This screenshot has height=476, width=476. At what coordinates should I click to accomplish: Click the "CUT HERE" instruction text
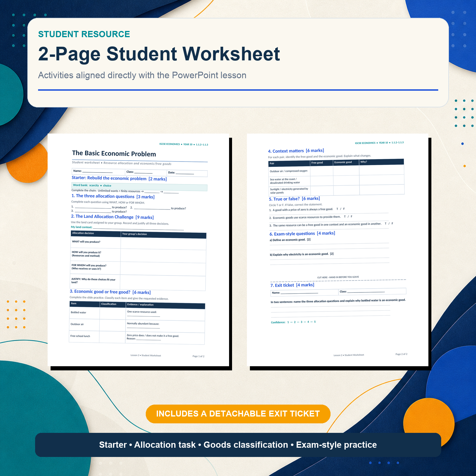tap(338, 277)
